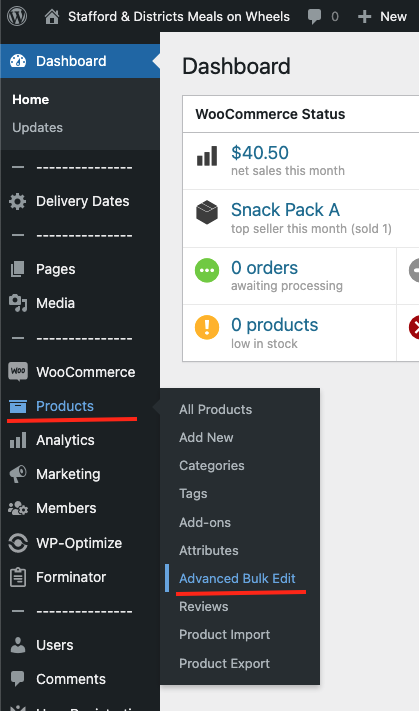Choose Product Import from the submenu
This screenshot has width=419, height=711.
pos(224,635)
